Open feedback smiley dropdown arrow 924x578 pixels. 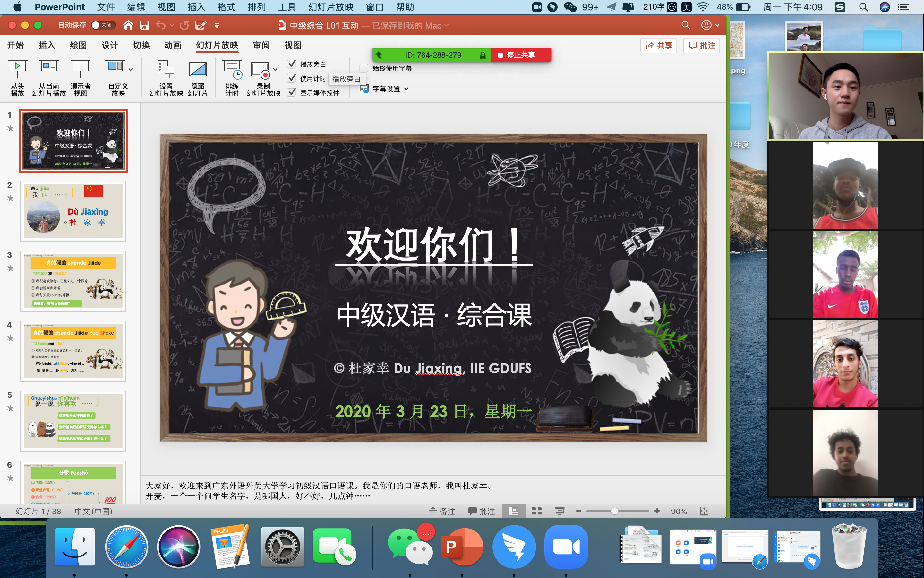pos(717,26)
